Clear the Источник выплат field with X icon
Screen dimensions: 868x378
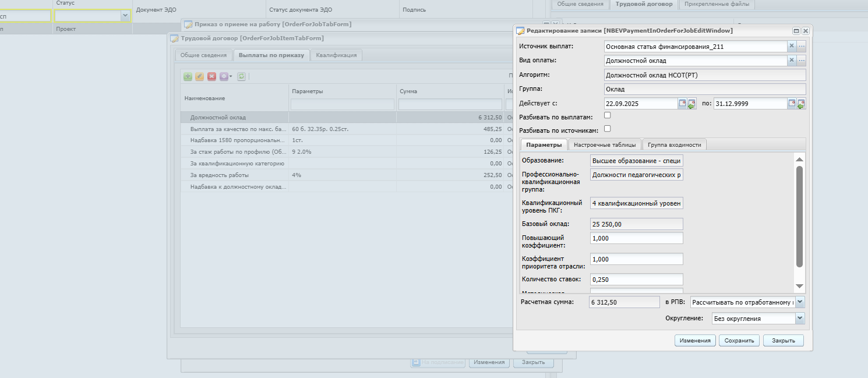pyautogui.click(x=792, y=46)
